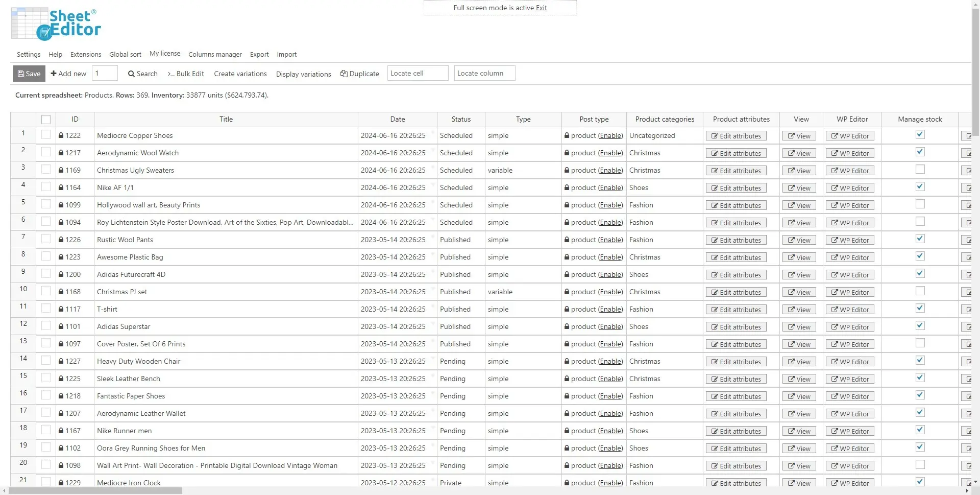Image resolution: width=980 pixels, height=495 pixels.
Task: Click the Sheet Editor logo
Action: coord(56,24)
